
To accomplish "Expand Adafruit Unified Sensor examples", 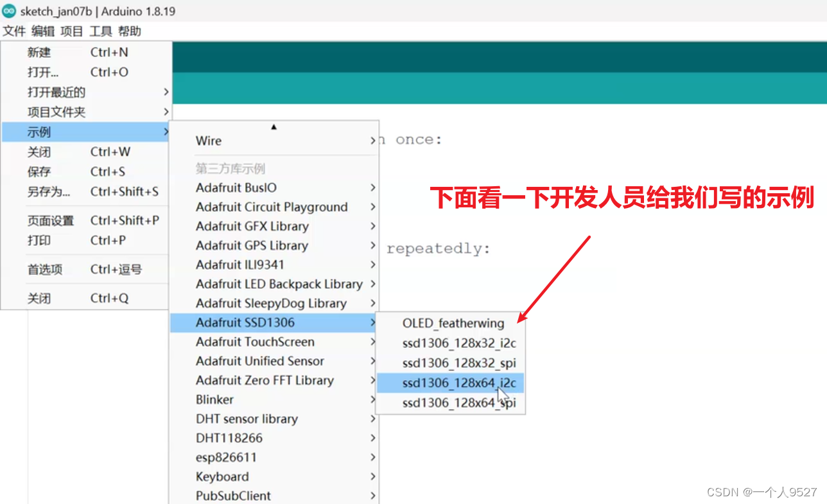I will (274, 361).
